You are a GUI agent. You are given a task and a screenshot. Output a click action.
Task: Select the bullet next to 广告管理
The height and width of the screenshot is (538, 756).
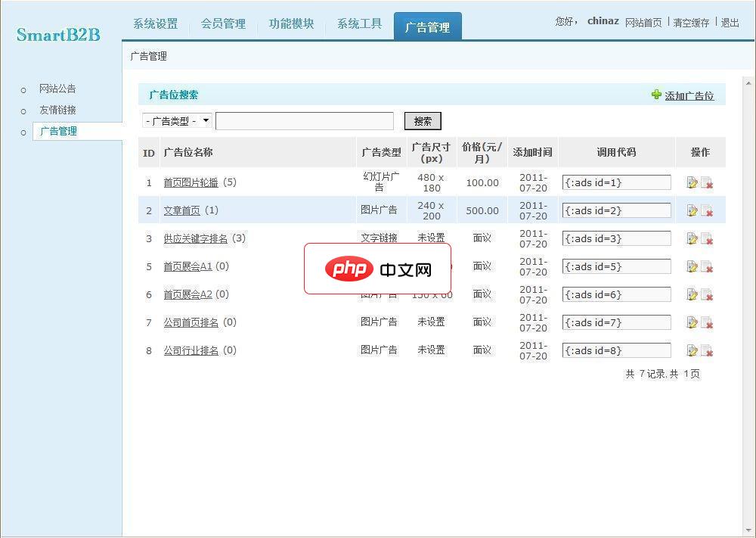coord(25,131)
